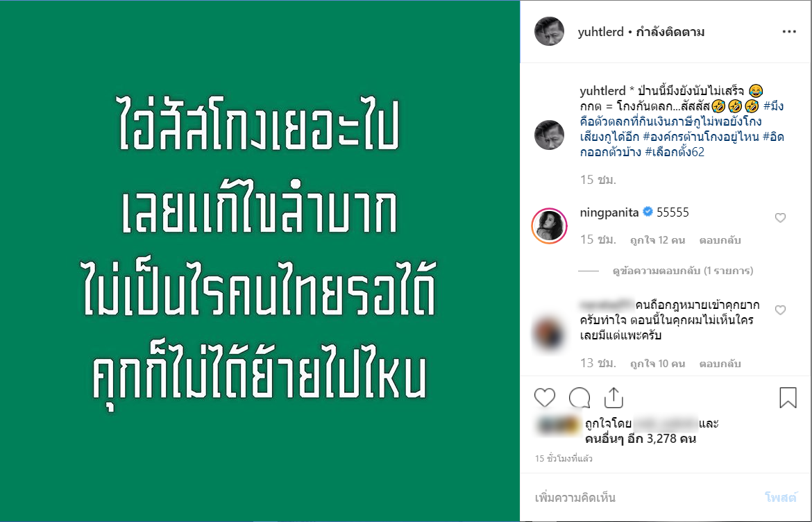Image resolution: width=812 pixels, height=522 pixels.
Task: Share the post with the upload arrow icon
Action: coord(614,398)
